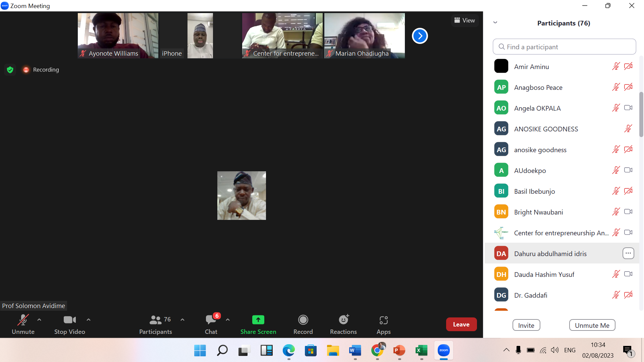Open Word from the taskbar
The image size is (644, 362).
[x=355, y=351]
